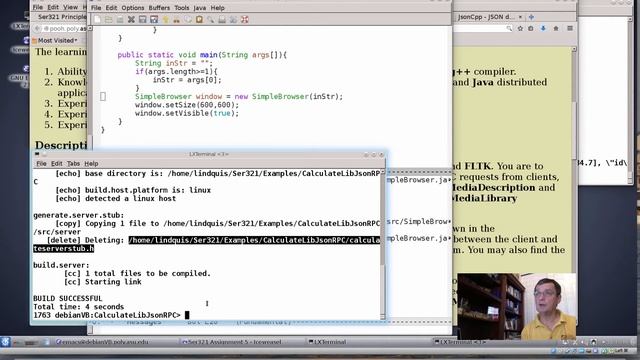This screenshot has height=360, width=640.
Task: Click the Kill Buffer X icon in Emacs
Action: coord(131,19)
